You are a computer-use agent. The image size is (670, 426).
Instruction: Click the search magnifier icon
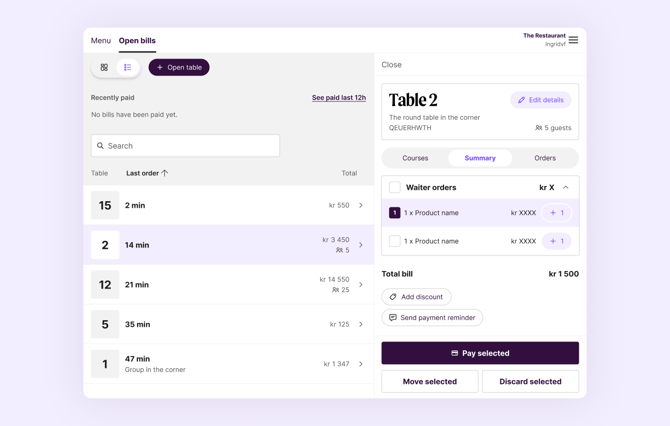tap(100, 146)
